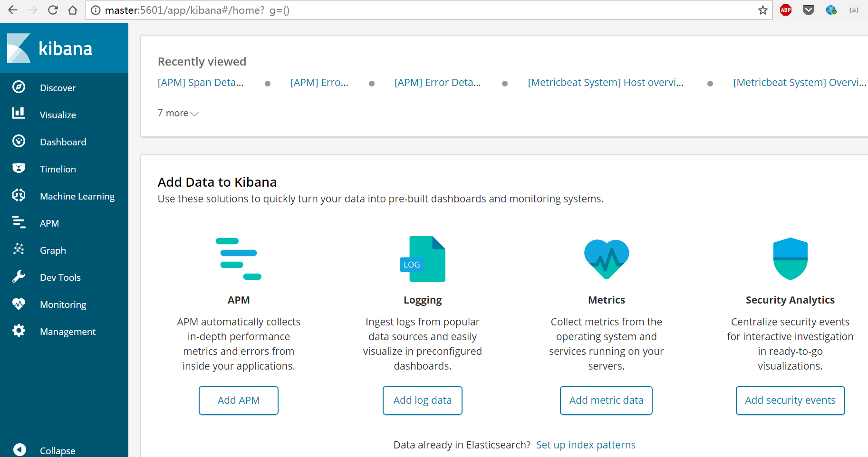Expand the 7 more recently viewed list
Viewport: 868px width, 457px height.
point(178,114)
